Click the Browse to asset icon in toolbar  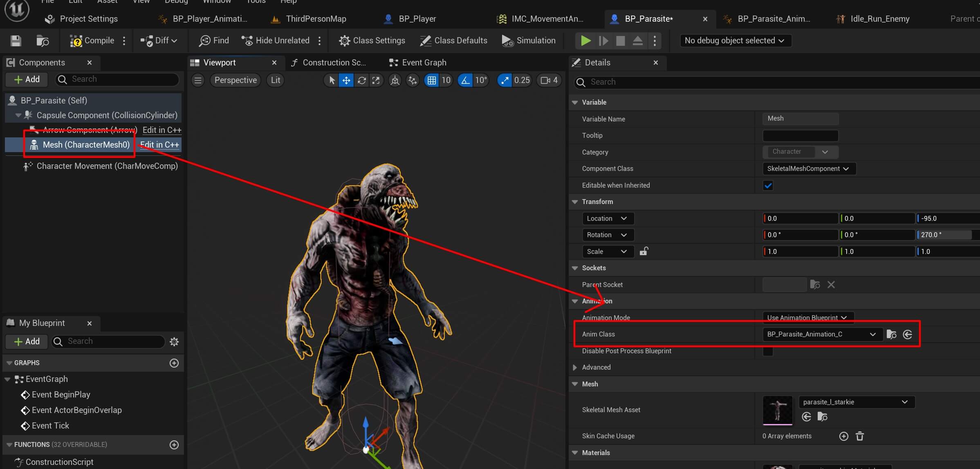pos(43,40)
